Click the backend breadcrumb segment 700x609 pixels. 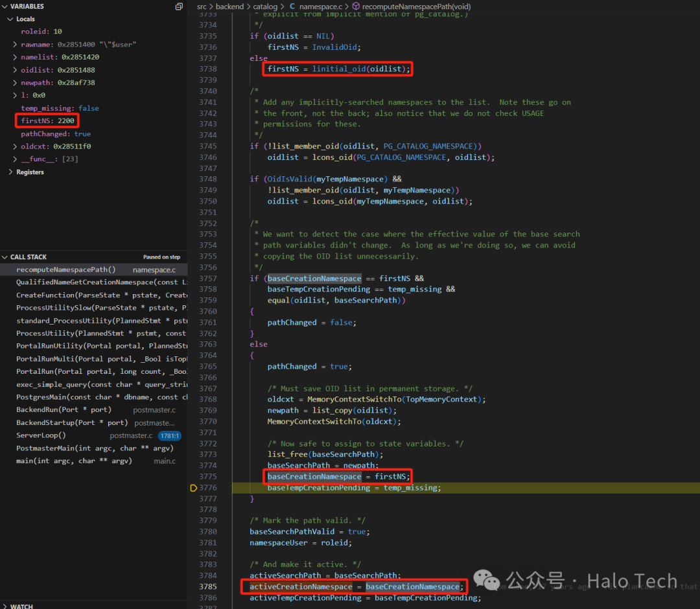(x=230, y=6)
